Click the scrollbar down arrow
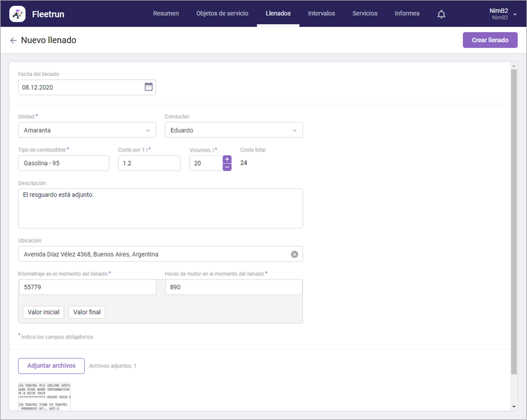Screen dimensions: 527x420 514,407
